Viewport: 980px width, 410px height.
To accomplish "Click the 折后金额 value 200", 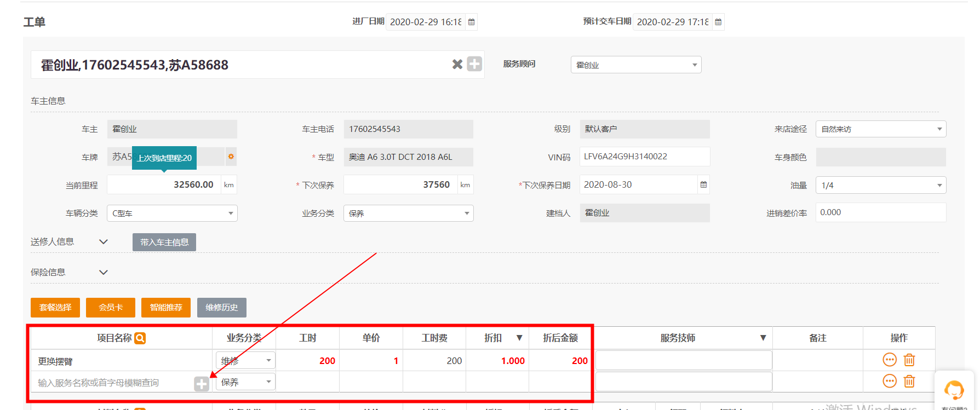I will pos(580,361).
